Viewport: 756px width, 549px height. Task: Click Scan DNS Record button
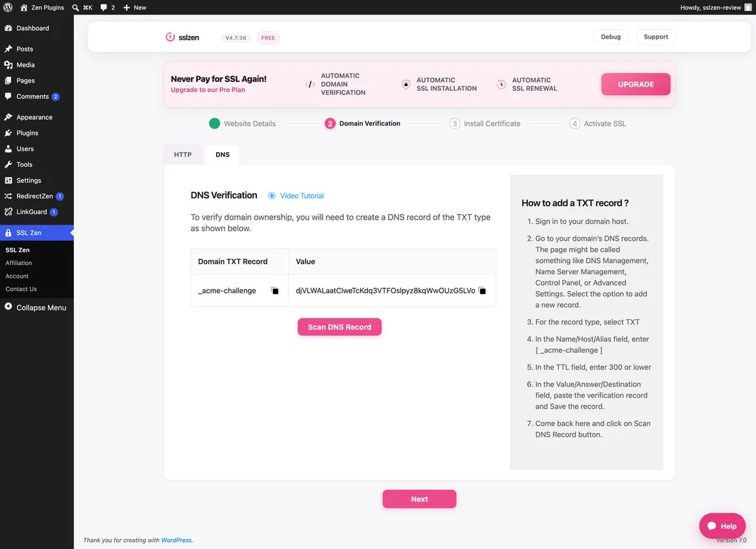340,327
